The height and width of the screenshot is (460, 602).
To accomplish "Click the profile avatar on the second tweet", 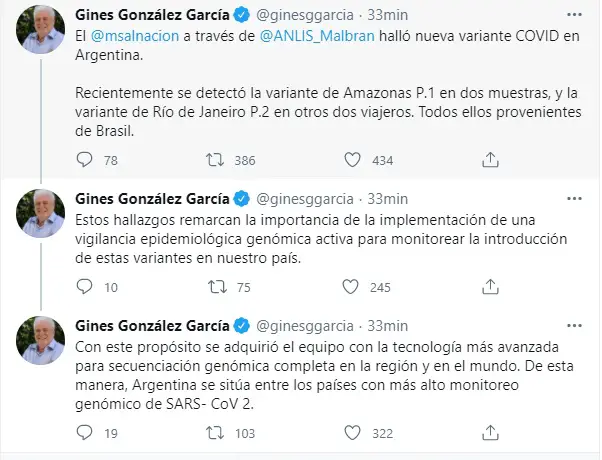I will (x=41, y=212).
